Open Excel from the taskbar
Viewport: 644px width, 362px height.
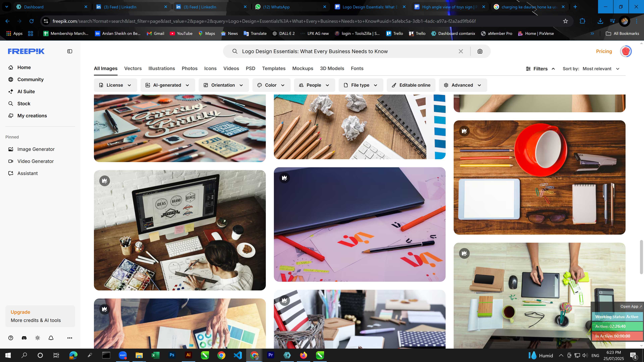coord(155,355)
